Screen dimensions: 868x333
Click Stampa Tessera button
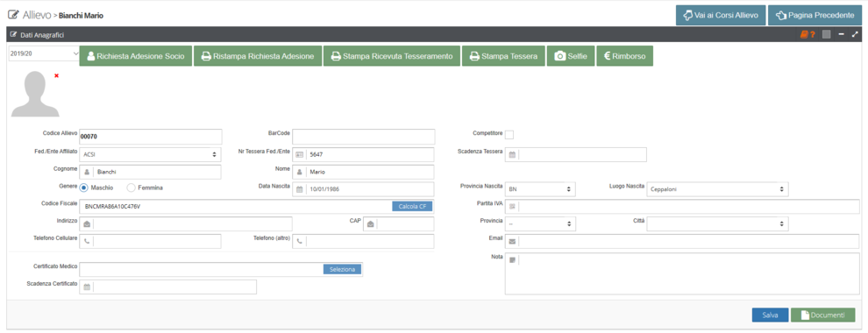pos(503,56)
